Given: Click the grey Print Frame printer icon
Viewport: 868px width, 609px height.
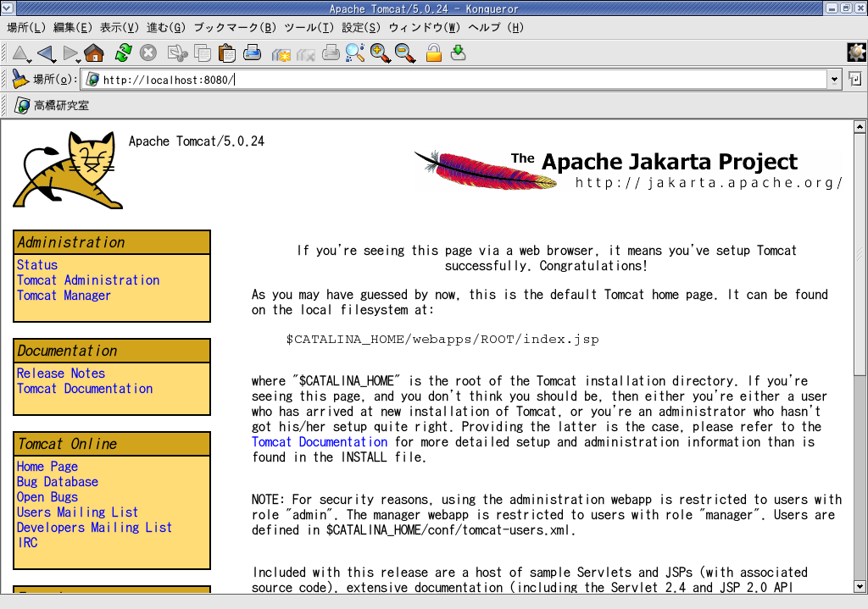Looking at the screenshot, I should click(331, 53).
